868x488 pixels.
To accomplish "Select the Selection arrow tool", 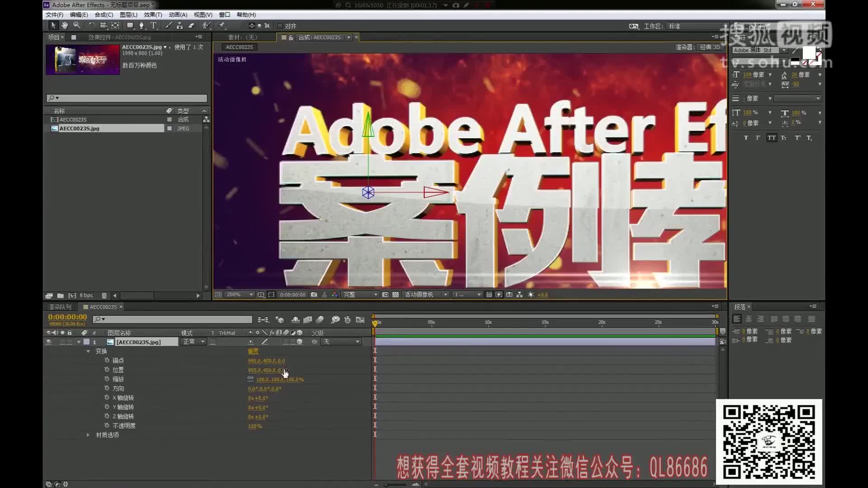I will coord(53,26).
